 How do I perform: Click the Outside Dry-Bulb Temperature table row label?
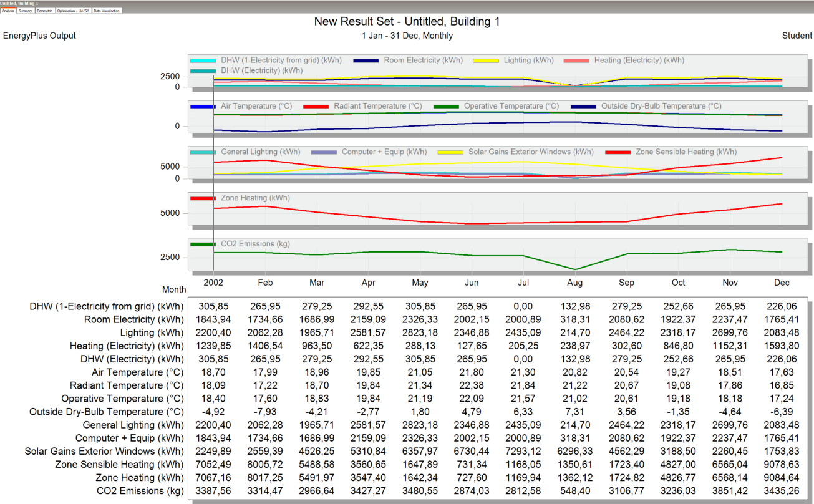(107, 412)
